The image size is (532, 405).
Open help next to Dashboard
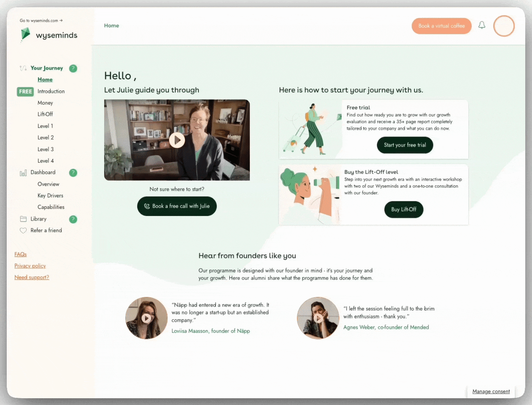tap(73, 173)
